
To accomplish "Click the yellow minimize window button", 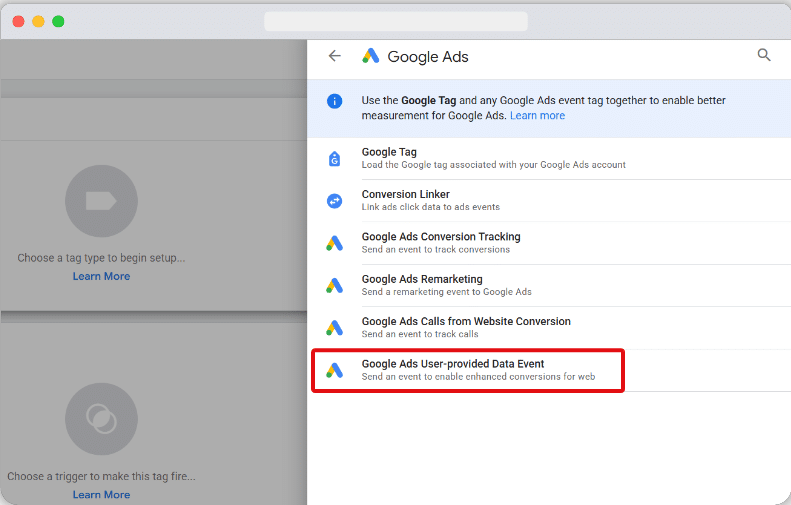I will [x=38, y=21].
